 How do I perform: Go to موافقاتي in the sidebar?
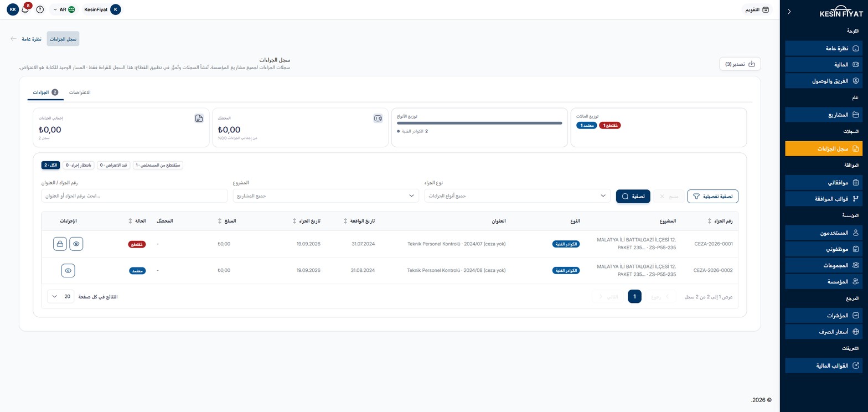[824, 182]
